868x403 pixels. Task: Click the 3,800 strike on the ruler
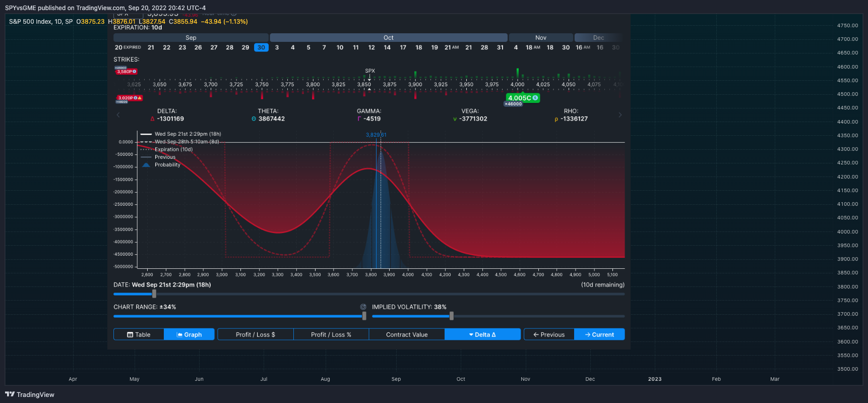(313, 84)
